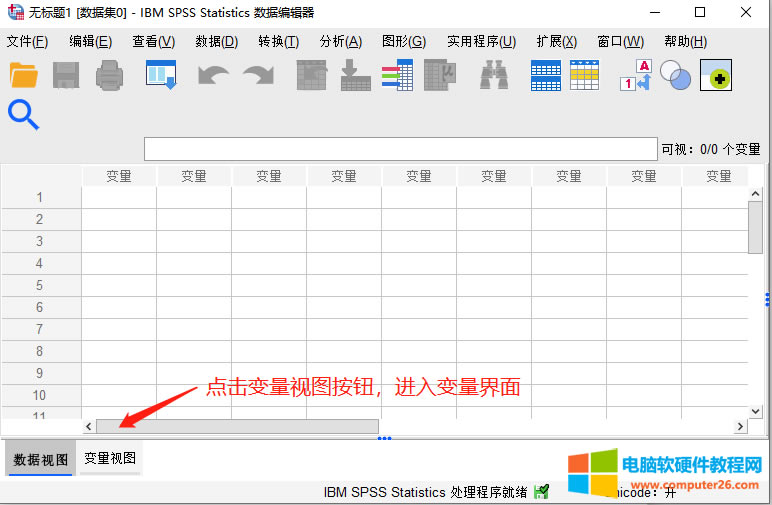Switch to the 数据视图 tab

point(40,459)
